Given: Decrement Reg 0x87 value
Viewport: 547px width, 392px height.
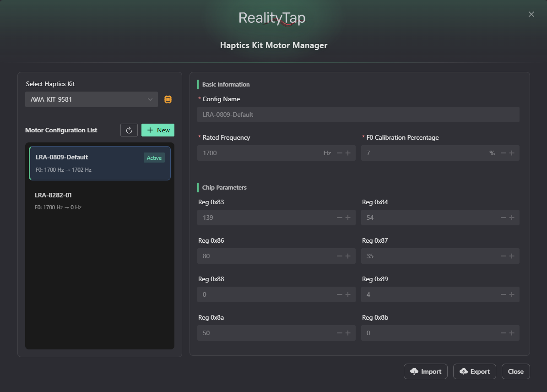Looking at the screenshot, I should tap(504, 256).
